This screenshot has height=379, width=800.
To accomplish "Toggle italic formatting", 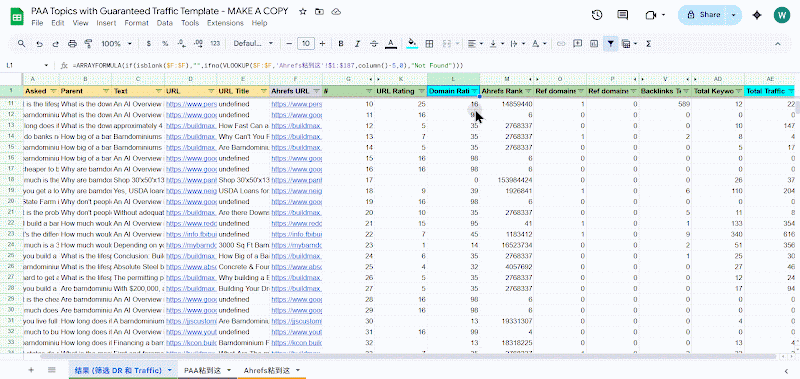I will [357, 44].
